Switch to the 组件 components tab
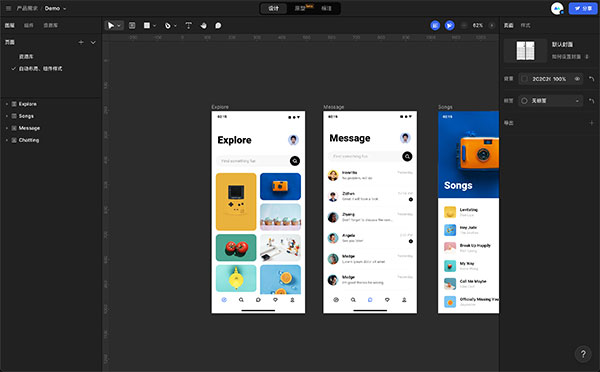 click(29, 25)
